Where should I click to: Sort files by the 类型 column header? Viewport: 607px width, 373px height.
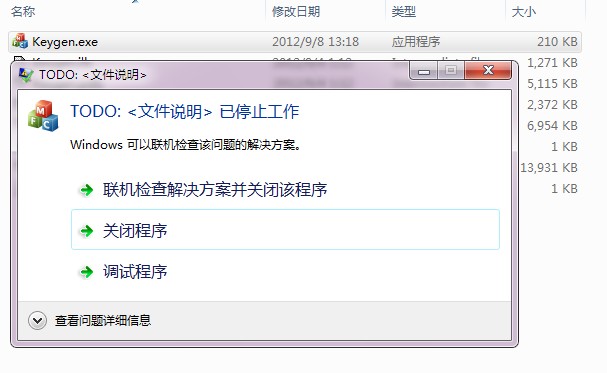404,12
